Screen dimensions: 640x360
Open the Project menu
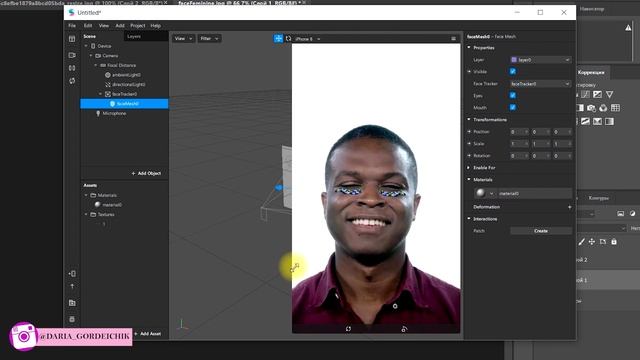(138, 25)
